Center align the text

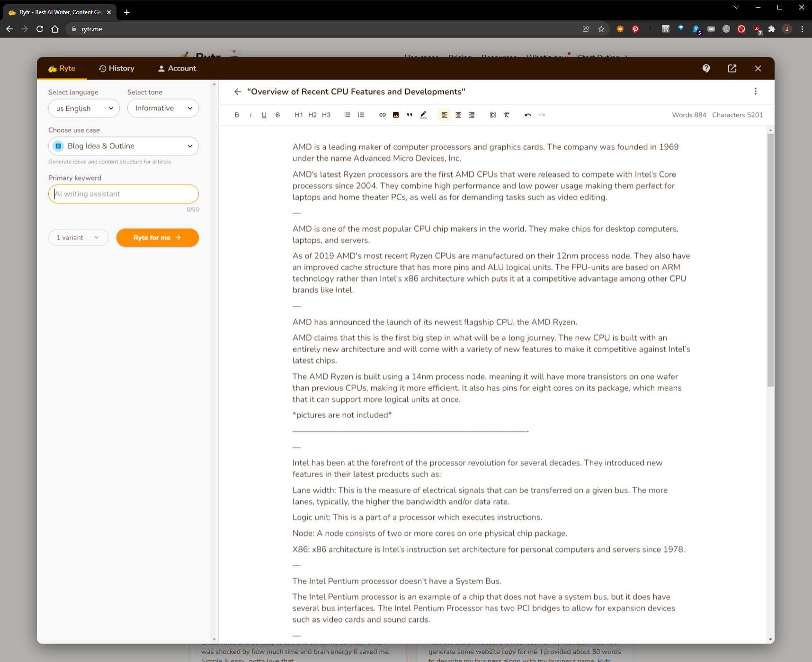tap(458, 115)
